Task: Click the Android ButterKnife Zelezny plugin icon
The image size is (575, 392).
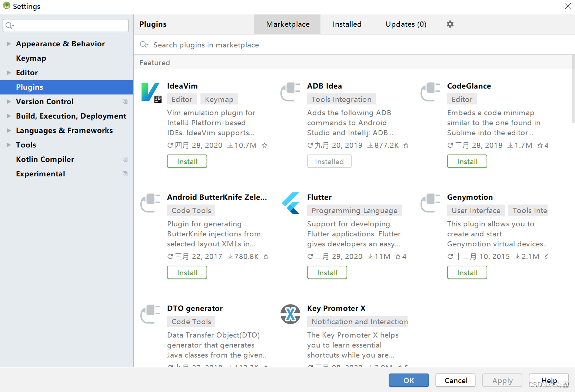Action: tap(150, 203)
